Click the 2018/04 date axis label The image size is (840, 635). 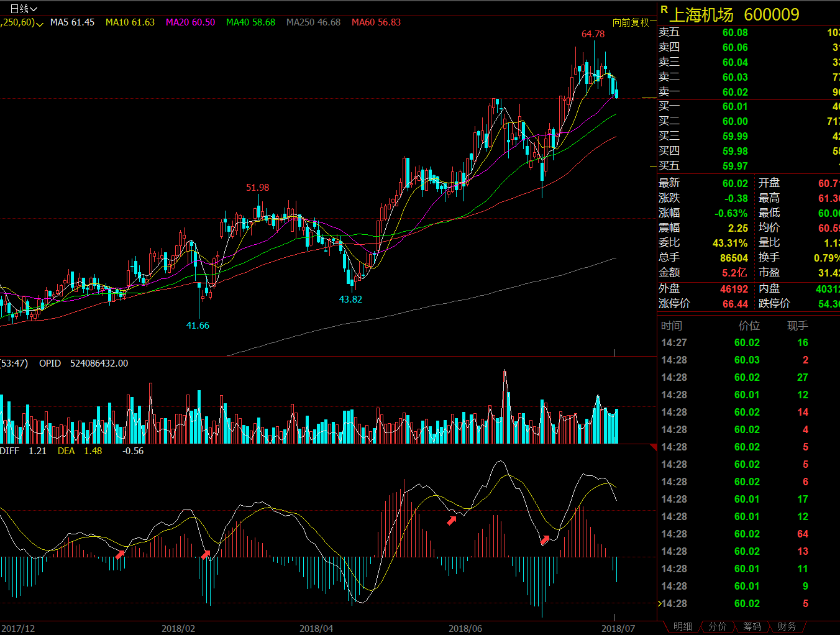pyautogui.click(x=316, y=628)
